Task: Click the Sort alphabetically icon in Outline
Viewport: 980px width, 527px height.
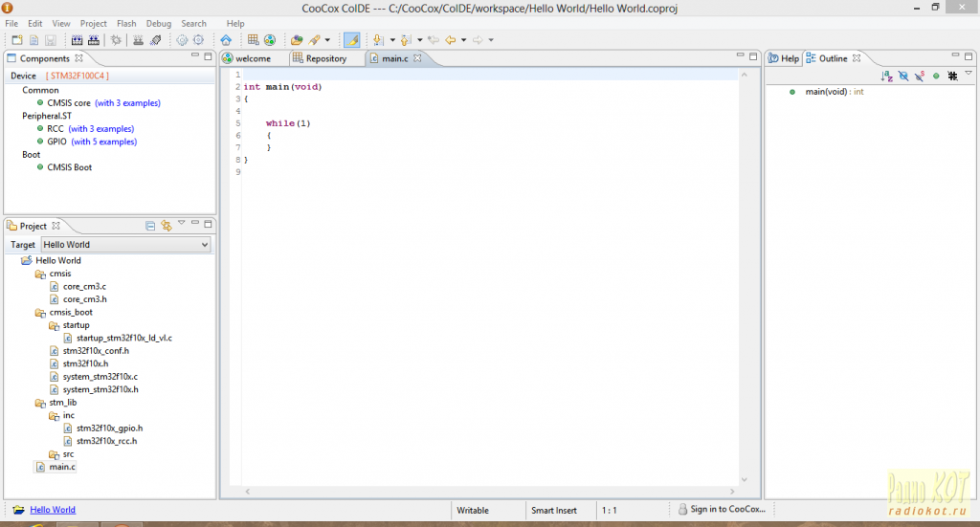Action: pos(886,76)
